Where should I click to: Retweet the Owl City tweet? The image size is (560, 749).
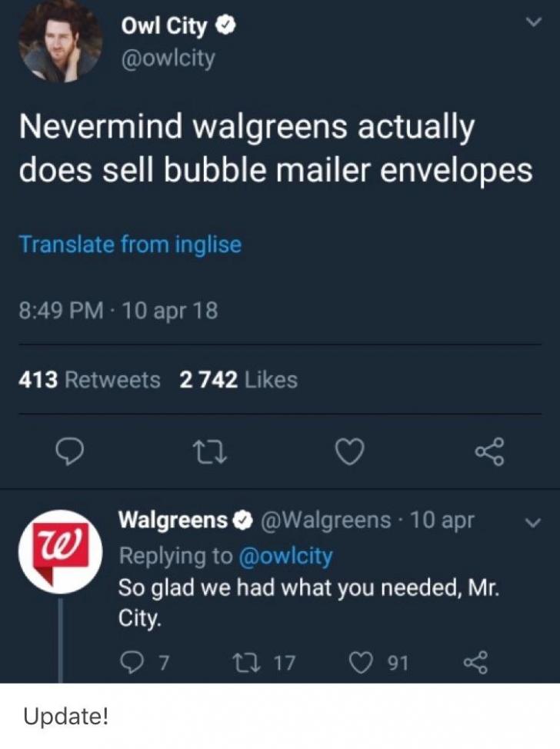pos(210,452)
